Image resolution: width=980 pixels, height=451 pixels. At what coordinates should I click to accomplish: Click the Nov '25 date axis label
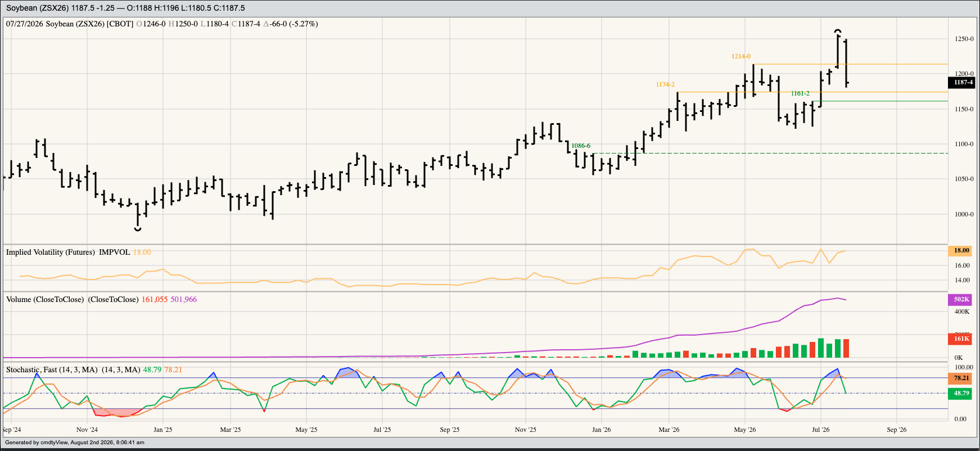click(526, 430)
